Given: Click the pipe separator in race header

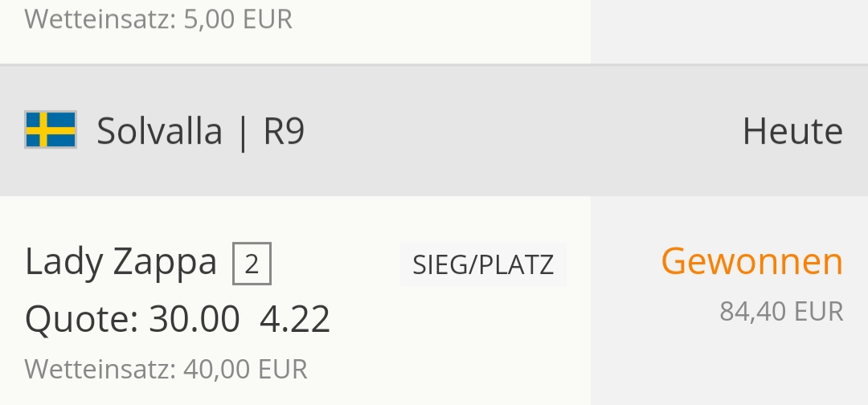Looking at the screenshot, I should tap(243, 133).
